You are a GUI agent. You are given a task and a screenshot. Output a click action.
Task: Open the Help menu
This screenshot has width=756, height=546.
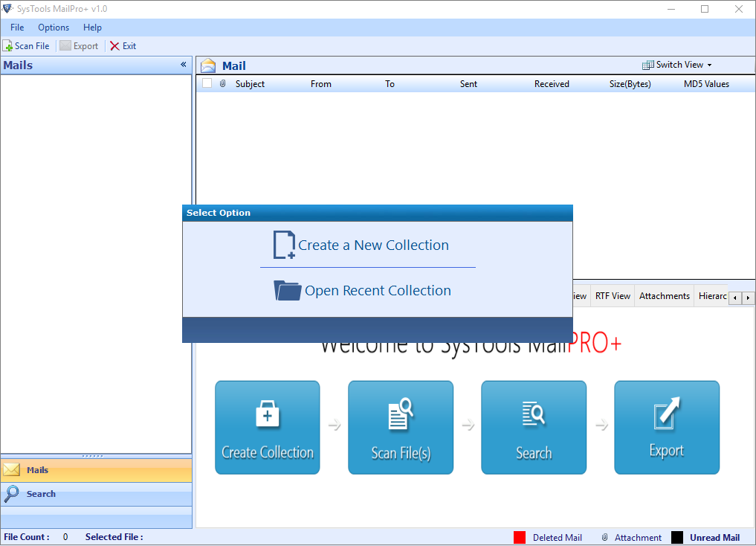click(x=93, y=28)
